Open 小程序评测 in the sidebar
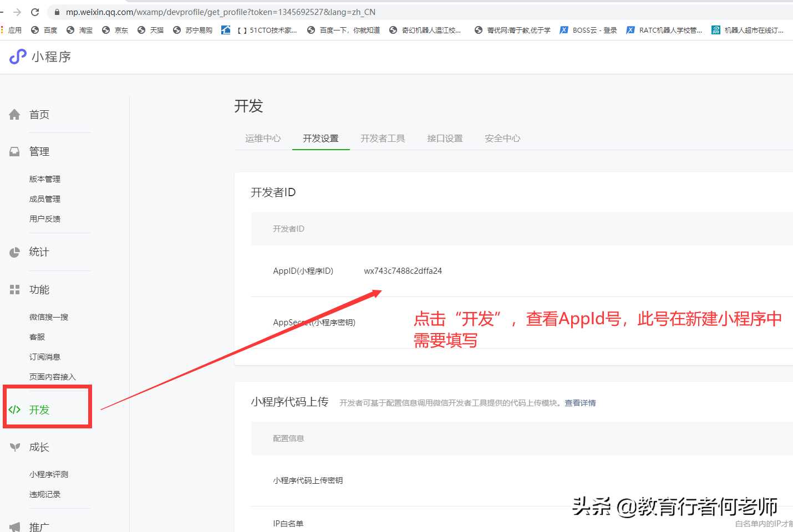Screen dimensions: 793x532 pos(49,474)
